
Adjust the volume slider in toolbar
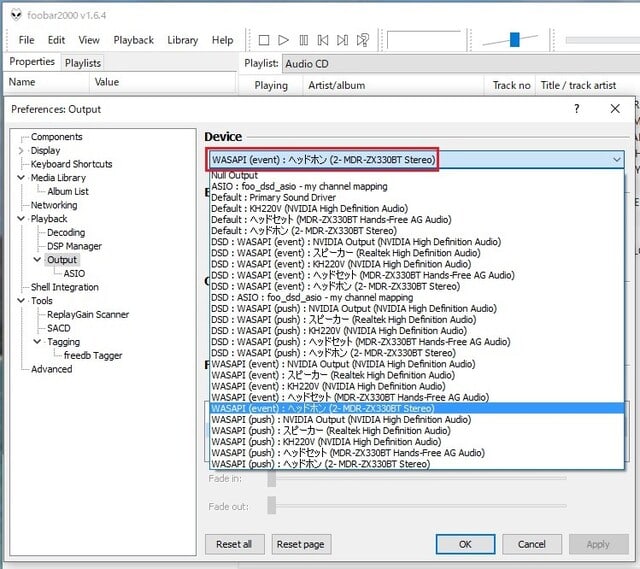(x=515, y=40)
